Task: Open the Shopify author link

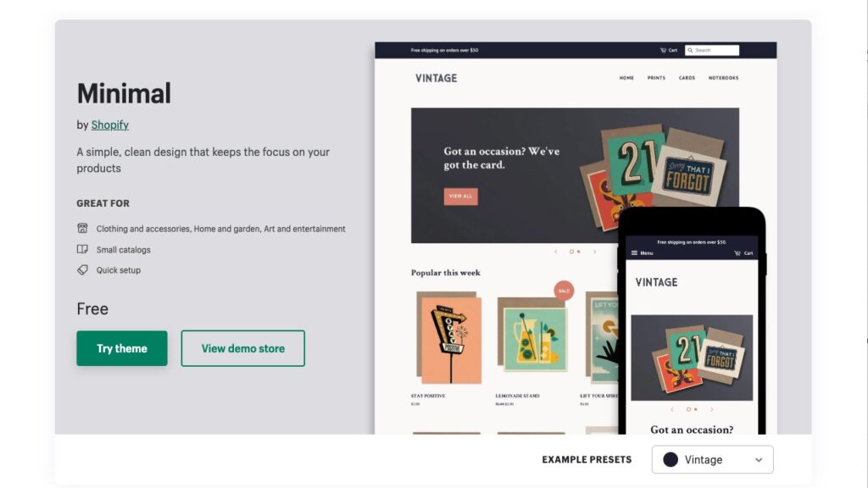Action: [x=109, y=125]
